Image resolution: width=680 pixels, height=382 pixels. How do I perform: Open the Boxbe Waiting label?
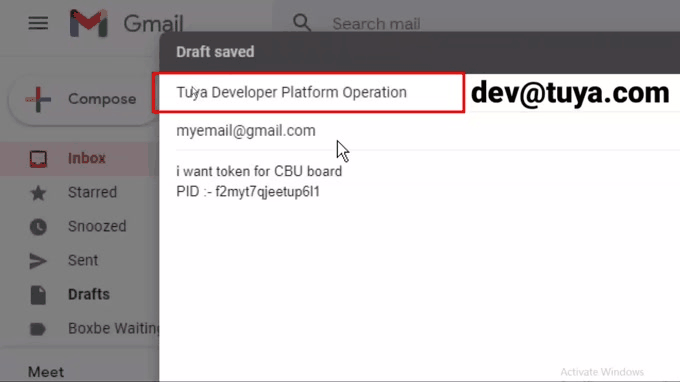click(x=114, y=328)
